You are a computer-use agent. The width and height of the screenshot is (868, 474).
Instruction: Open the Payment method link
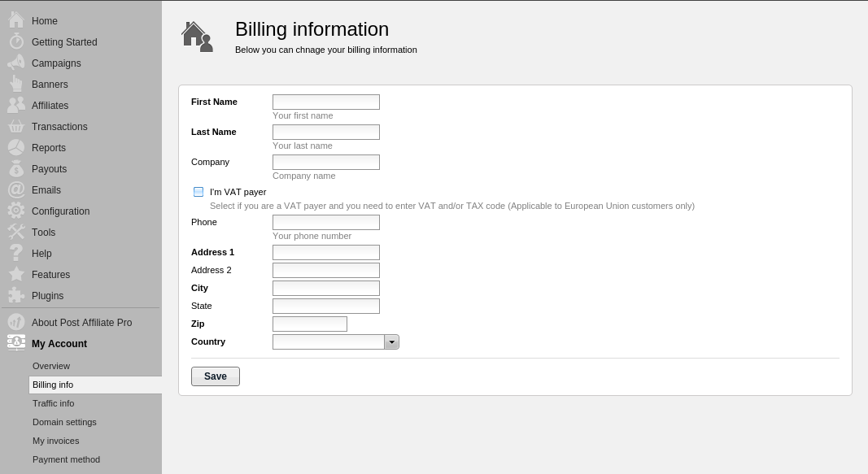click(67, 459)
